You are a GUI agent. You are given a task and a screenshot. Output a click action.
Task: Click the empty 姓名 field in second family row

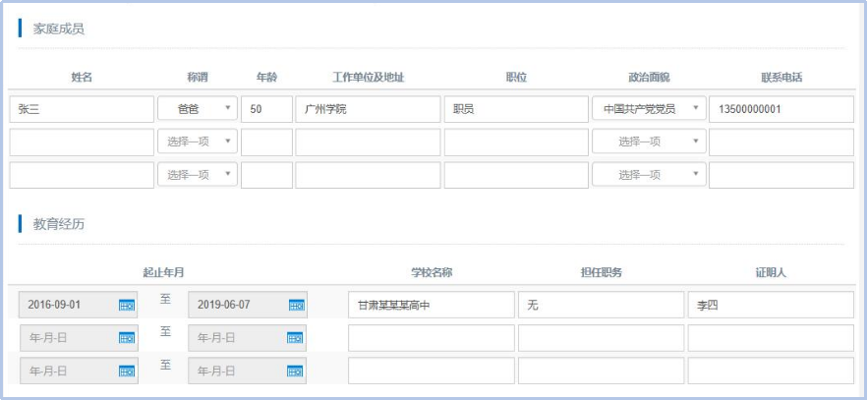click(x=82, y=143)
